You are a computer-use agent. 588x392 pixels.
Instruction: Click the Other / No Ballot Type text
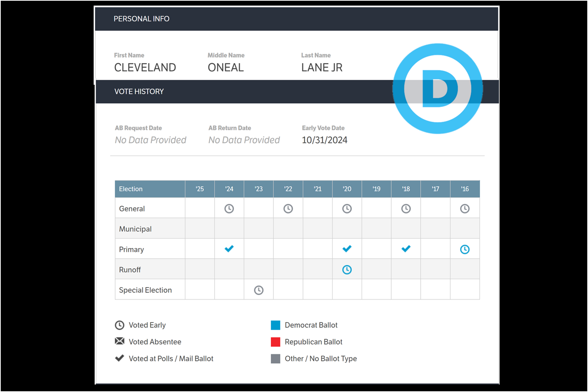click(x=321, y=359)
